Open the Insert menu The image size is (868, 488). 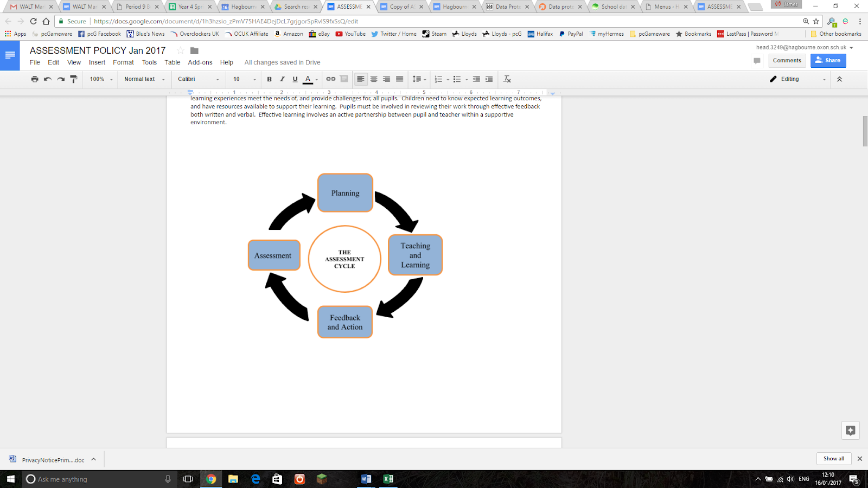pos(97,62)
